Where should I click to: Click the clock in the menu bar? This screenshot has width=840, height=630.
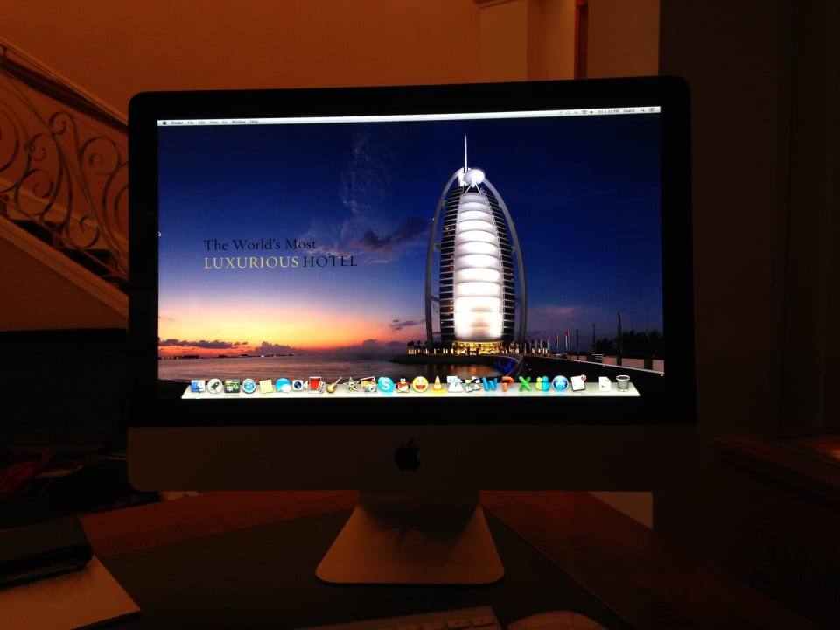608,111
